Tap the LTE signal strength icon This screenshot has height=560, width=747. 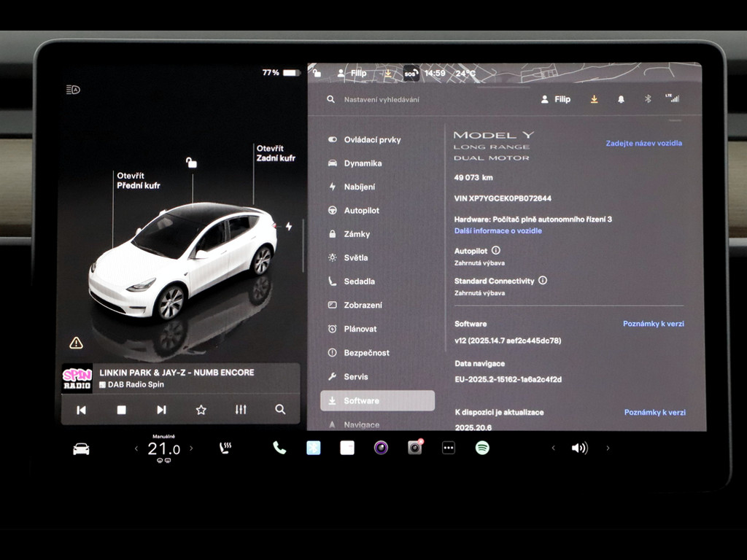pos(673,98)
